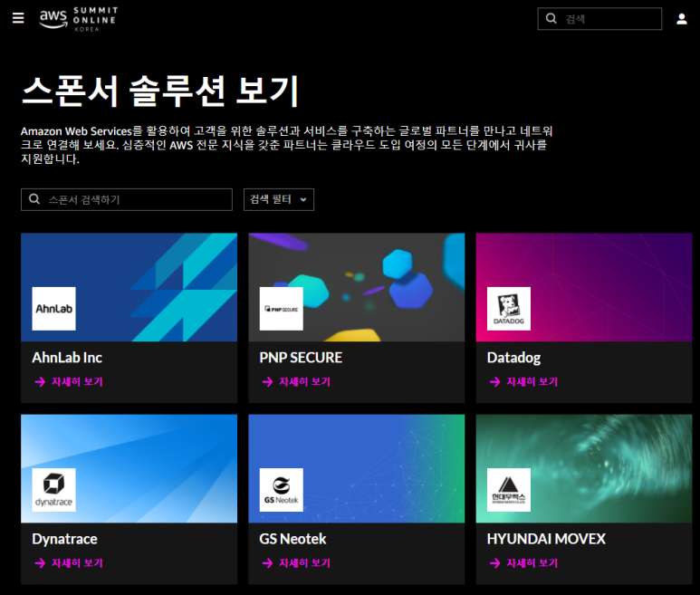This screenshot has width=700, height=595.
Task: Open the user profile icon
Action: pyautogui.click(x=682, y=19)
